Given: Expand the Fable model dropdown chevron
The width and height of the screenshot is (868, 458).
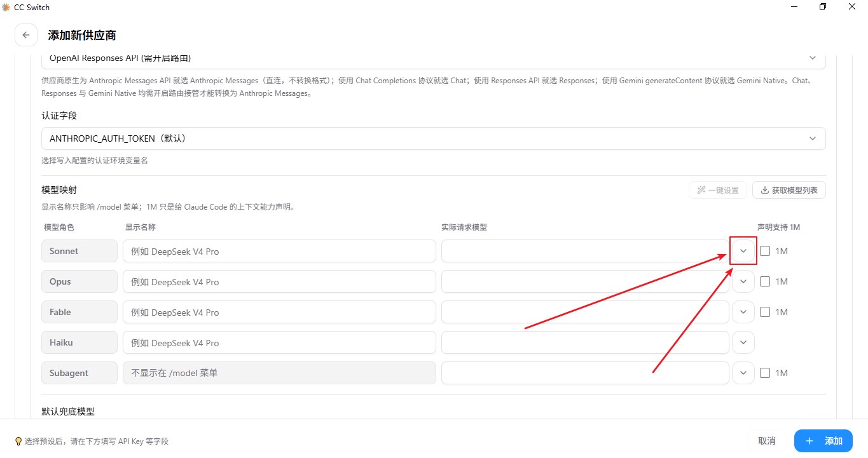Looking at the screenshot, I should coord(743,312).
